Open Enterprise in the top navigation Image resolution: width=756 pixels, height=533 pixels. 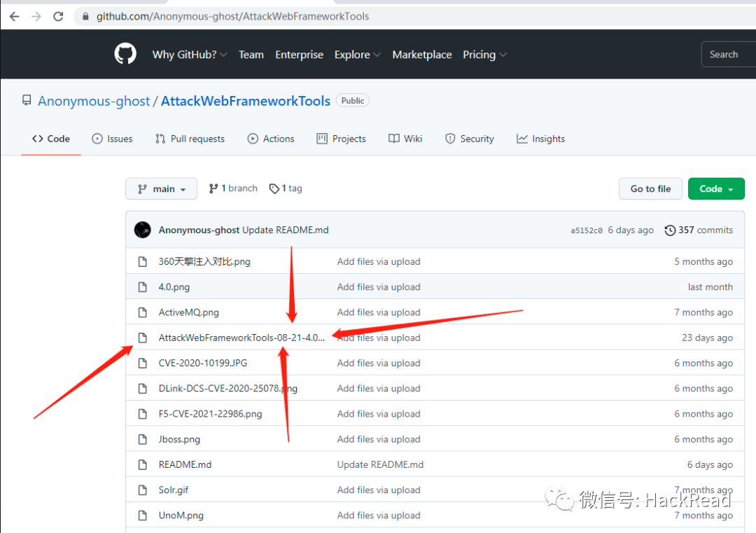click(299, 55)
